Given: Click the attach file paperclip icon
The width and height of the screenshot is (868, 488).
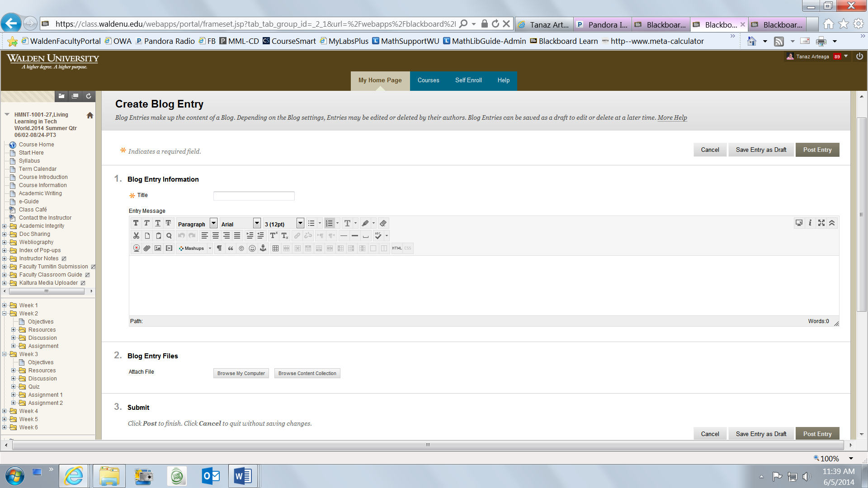Looking at the screenshot, I should click(x=147, y=249).
